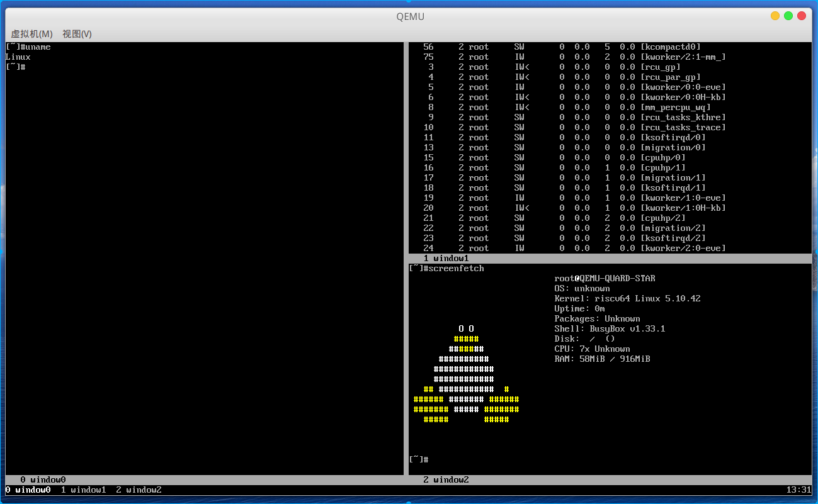Click the 'Disk: / ()' line
Image resolution: width=818 pixels, height=504 pixels.
[x=584, y=339]
